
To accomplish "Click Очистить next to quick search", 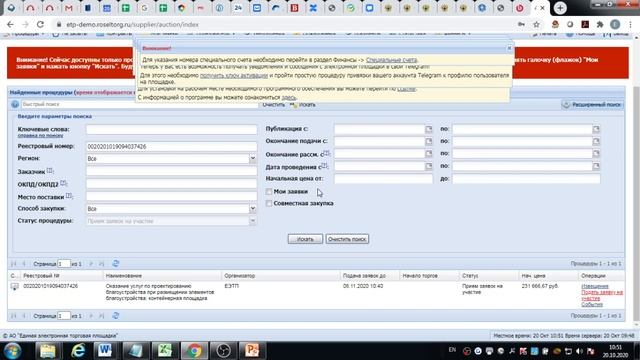I will 273,105.
